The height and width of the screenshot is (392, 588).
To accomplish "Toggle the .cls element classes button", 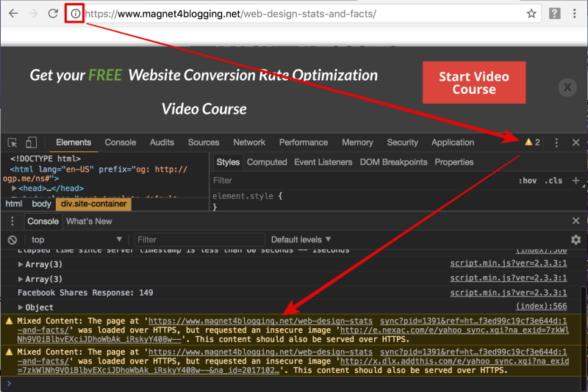I will [553, 181].
